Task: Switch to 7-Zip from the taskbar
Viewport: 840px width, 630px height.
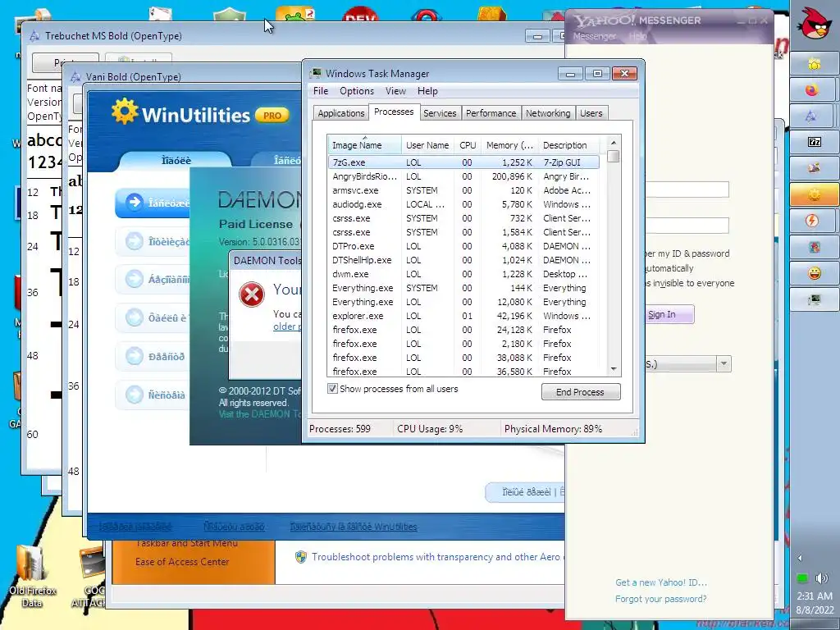Action: click(814, 142)
